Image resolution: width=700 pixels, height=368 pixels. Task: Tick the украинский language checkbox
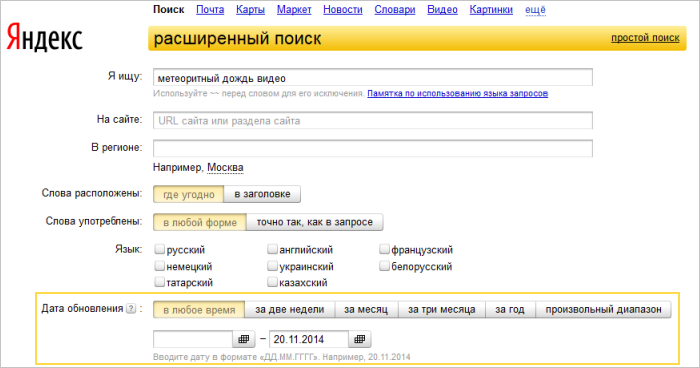[272, 266]
